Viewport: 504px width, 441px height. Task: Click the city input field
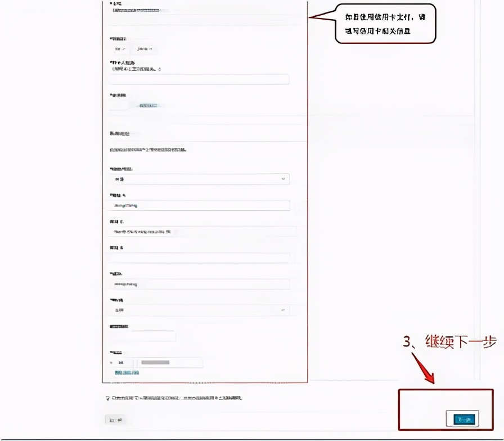[199, 284]
